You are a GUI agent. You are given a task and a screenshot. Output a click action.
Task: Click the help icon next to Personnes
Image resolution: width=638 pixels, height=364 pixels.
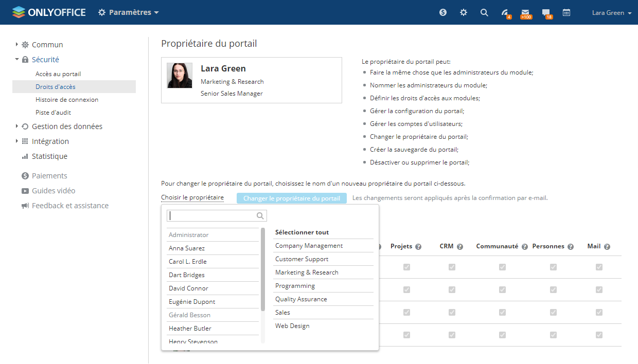click(x=571, y=247)
